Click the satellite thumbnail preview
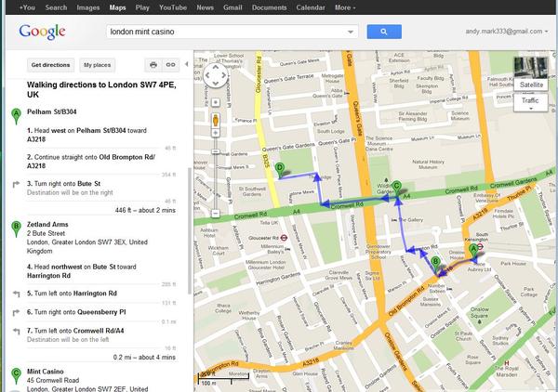This screenshot has width=558, height=392. tap(531, 68)
